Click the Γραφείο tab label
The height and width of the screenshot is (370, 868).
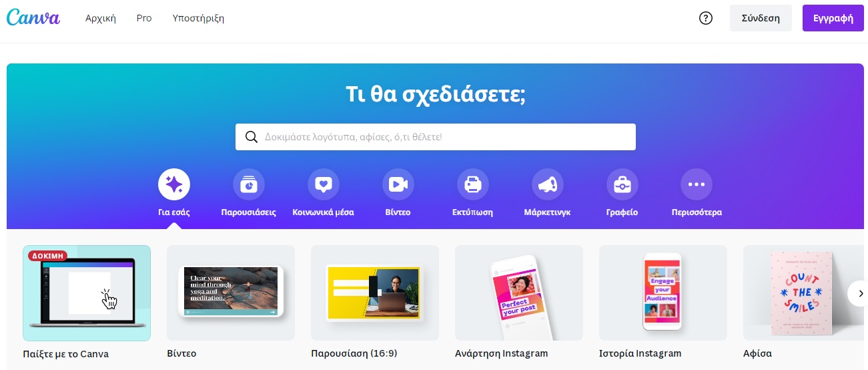[622, 212]
